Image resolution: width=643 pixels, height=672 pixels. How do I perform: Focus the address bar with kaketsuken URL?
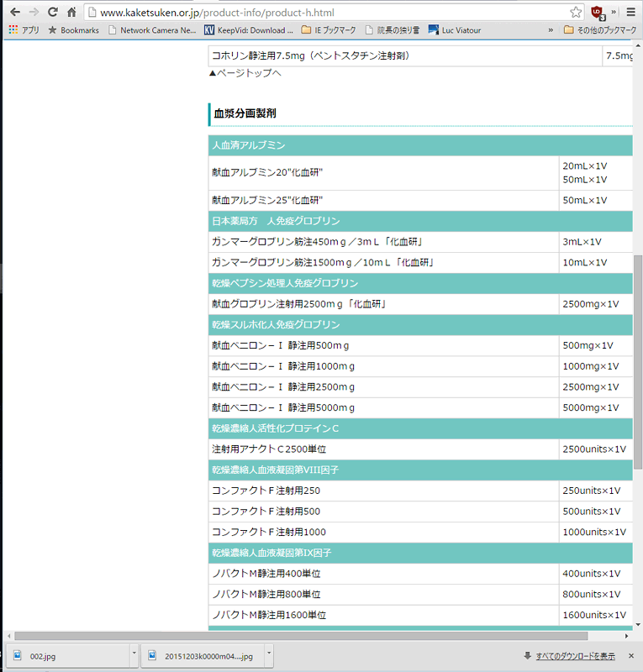pos(335,13)
